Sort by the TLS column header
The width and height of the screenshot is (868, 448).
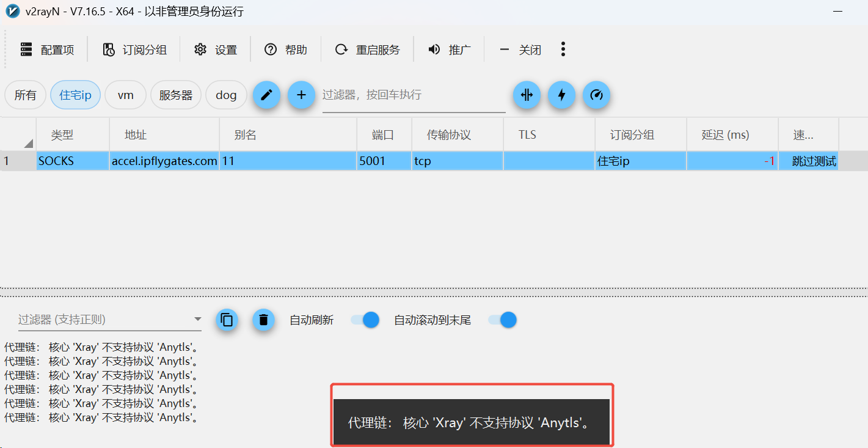coord(549,134)
